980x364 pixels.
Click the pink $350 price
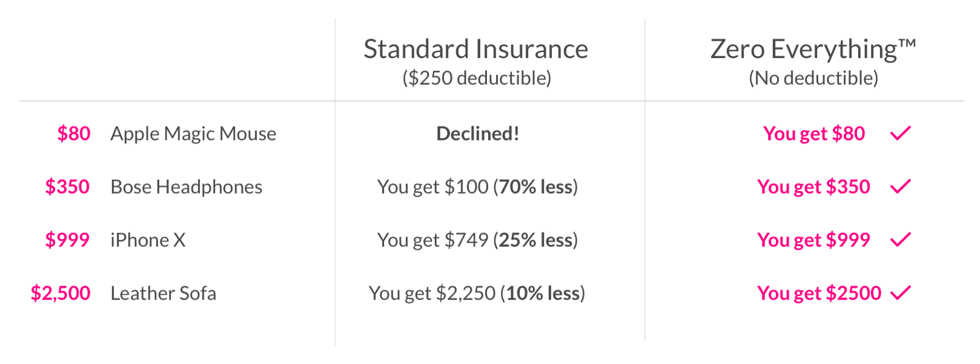tap(67, 187)
